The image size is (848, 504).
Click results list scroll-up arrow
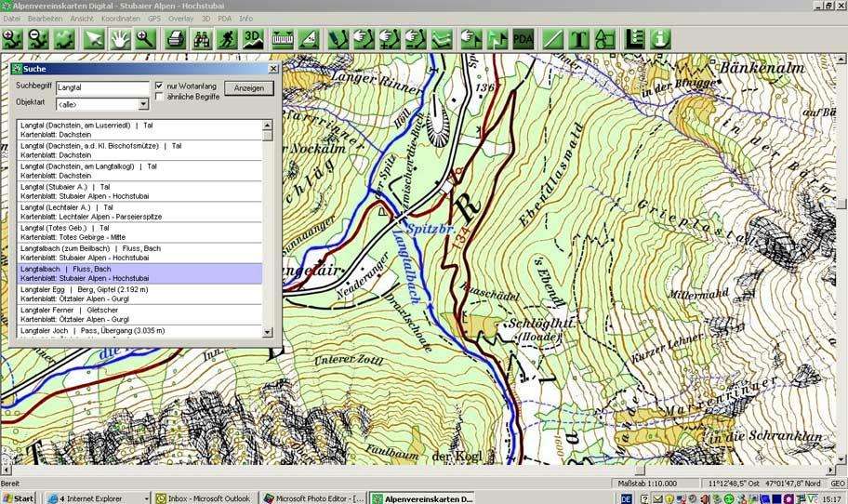267,125
